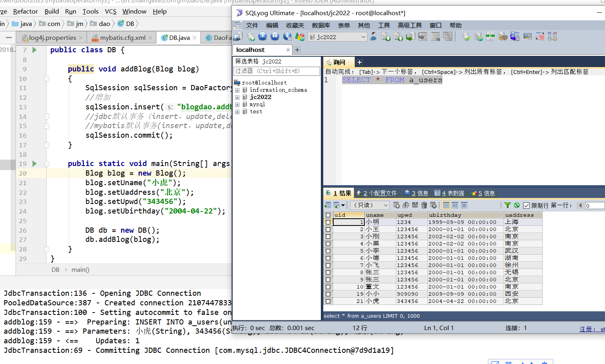The height and width of the screenshot is (364, 605).
Task: Click the trash icon to delete selected row
Action: click(424, 205)
